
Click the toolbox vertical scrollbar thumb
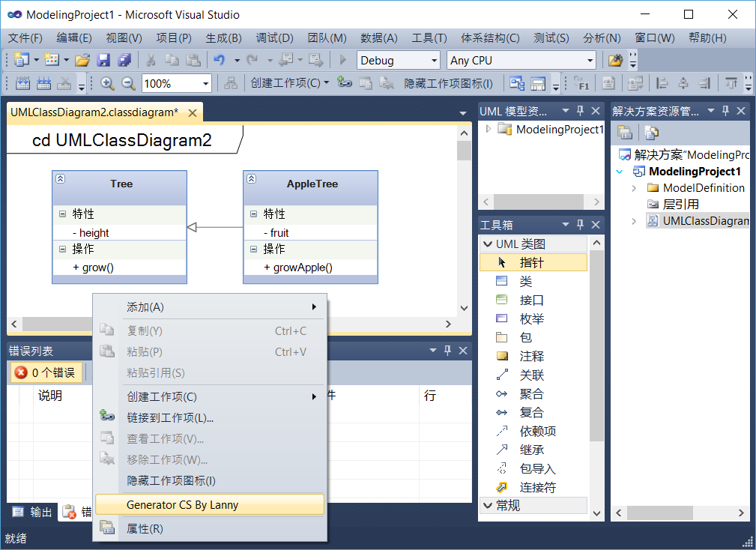tap(596, 345)
